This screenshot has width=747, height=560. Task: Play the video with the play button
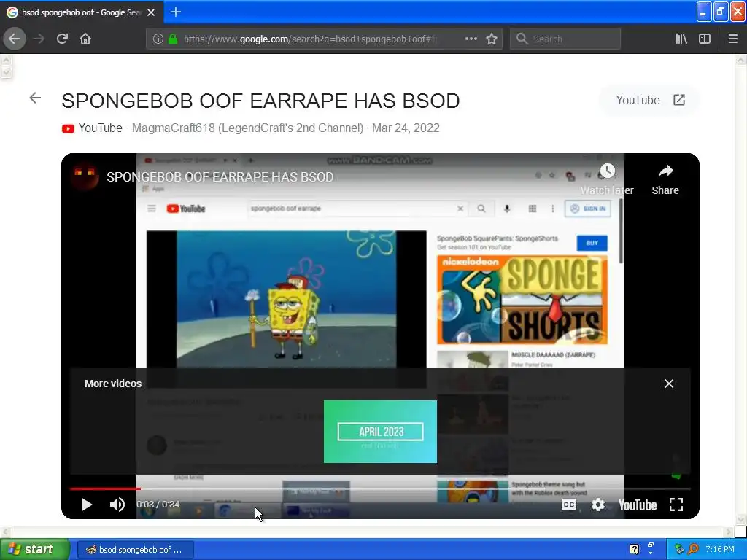click(x=86, y=505)
